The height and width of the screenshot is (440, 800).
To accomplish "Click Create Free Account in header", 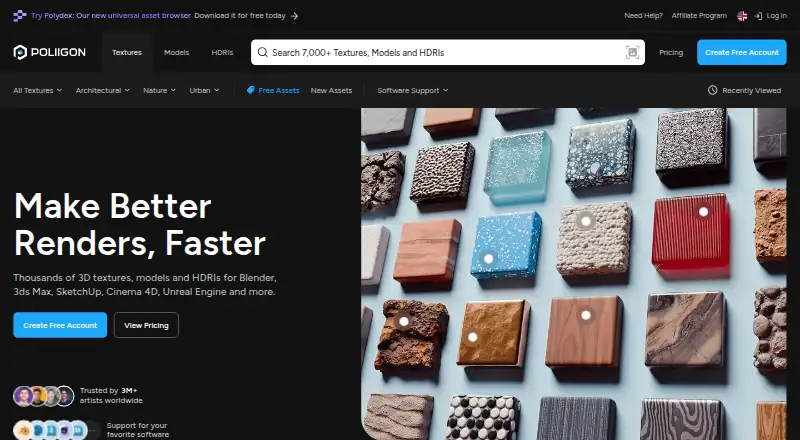I will 742,52.
